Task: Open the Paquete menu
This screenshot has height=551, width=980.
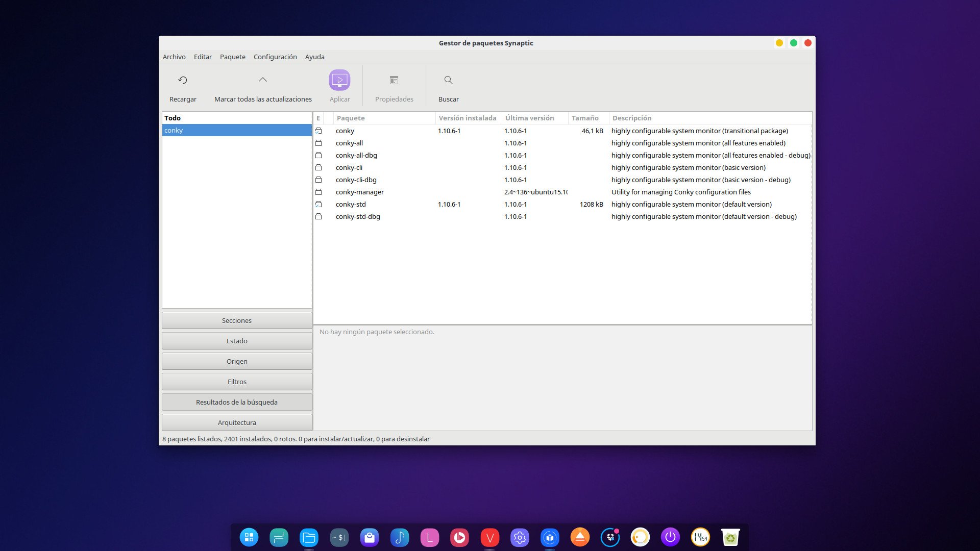Action: (233, 57)
